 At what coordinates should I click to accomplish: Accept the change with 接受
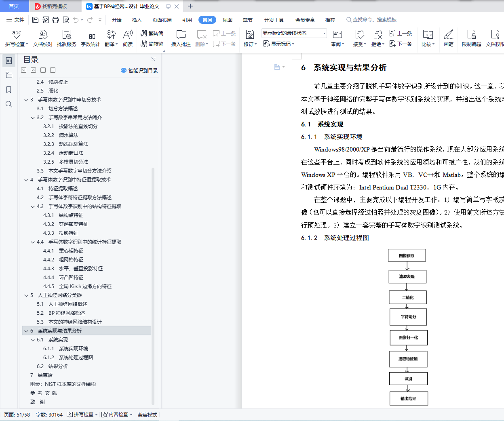[360, 38]
